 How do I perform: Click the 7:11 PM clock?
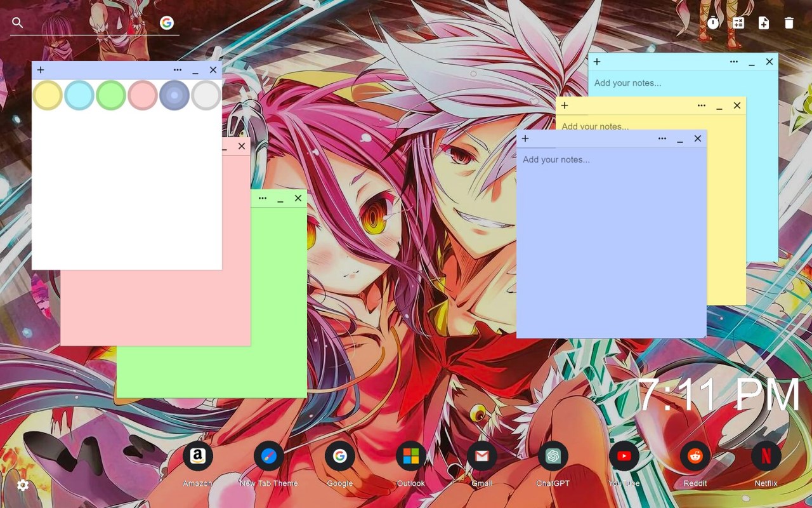point(719,395)
